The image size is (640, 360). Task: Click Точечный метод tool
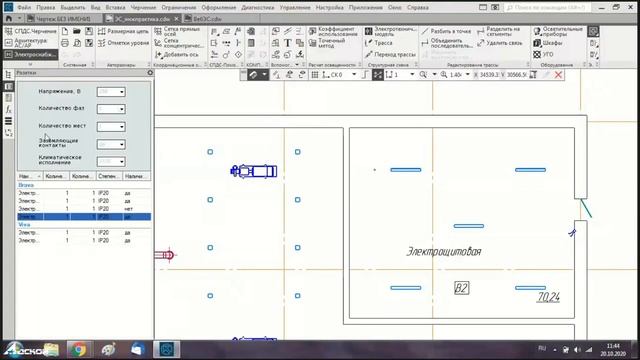coord(327,43)
